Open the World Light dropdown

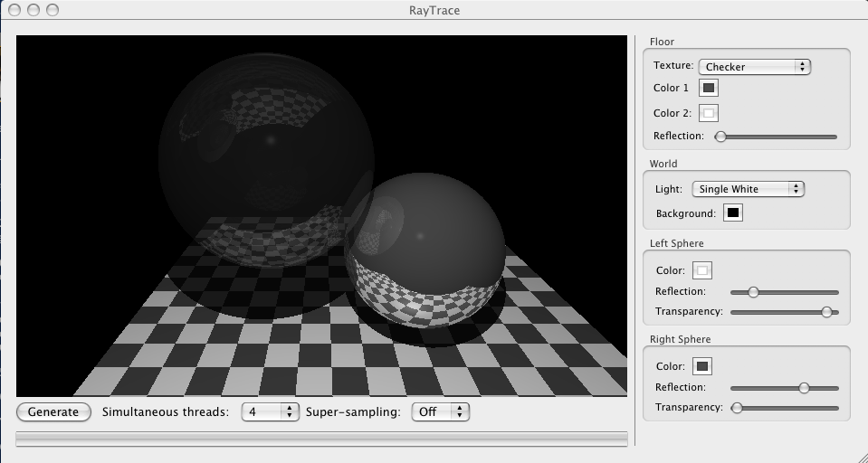pos(748,189)
